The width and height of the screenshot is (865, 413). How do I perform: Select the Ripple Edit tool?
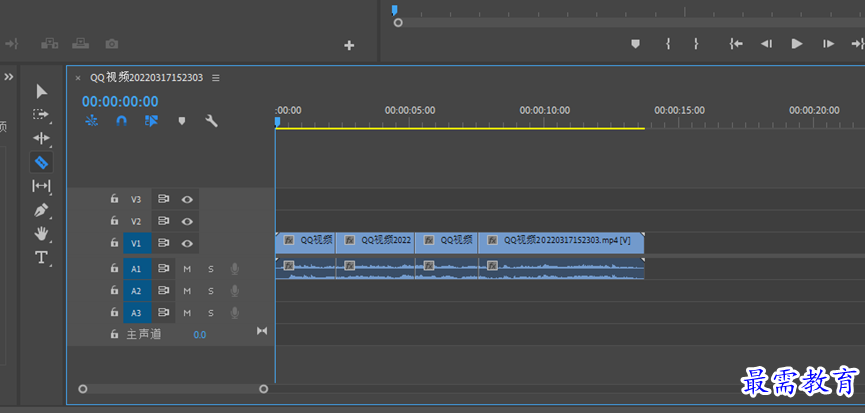click(41, 138)
